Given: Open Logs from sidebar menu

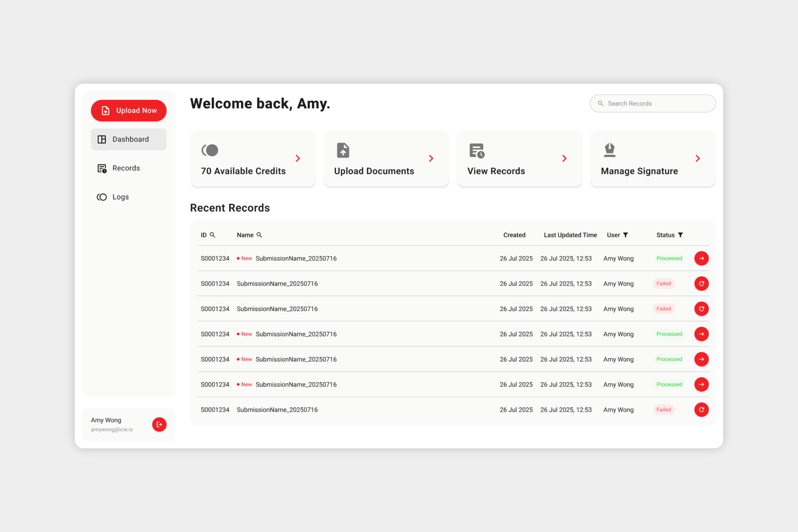Looking at the screenshot, I should (x=120, y=197).
